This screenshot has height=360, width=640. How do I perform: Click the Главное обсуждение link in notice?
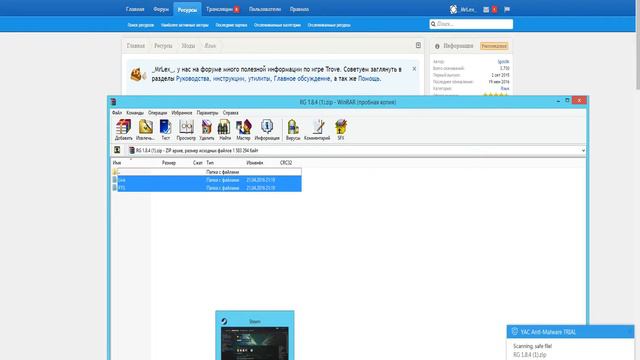coord(302,78)
